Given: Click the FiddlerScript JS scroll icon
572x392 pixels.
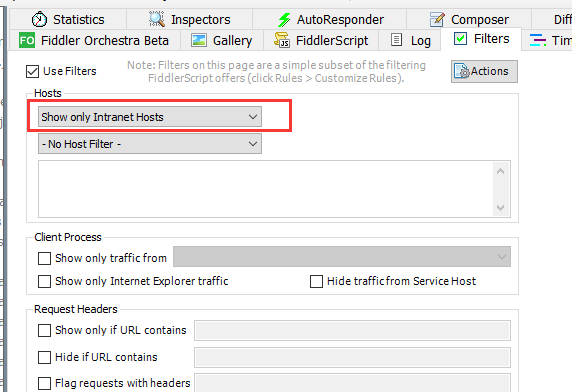Looking at the screenshot, I should pyautogui.click(x=282, y=40).
